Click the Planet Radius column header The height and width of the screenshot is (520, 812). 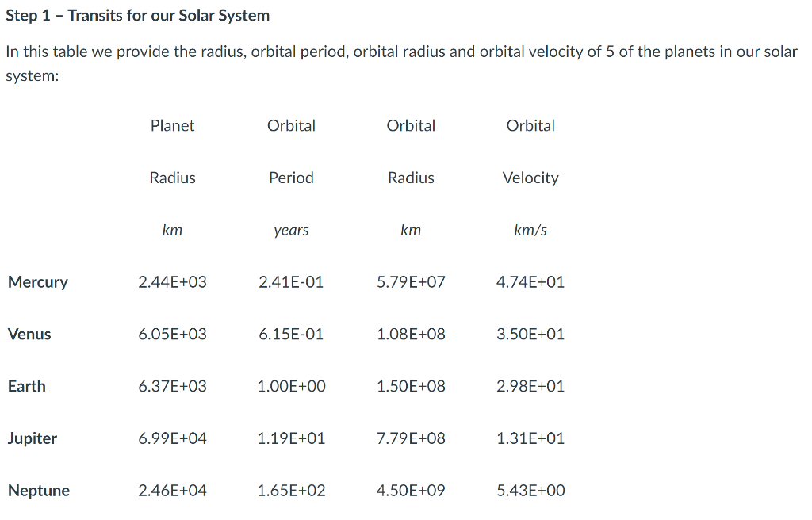(x=172, y=151)
